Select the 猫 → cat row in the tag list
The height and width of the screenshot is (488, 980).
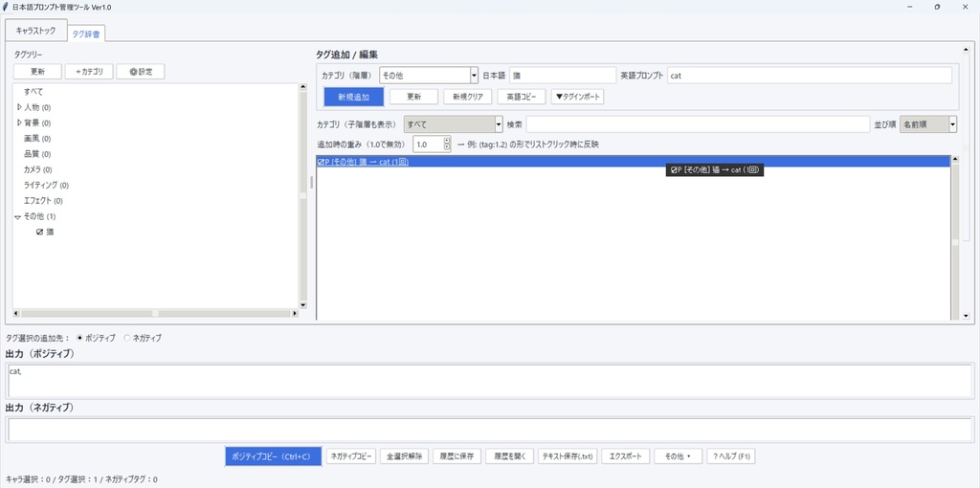click(x=634, y=162)
